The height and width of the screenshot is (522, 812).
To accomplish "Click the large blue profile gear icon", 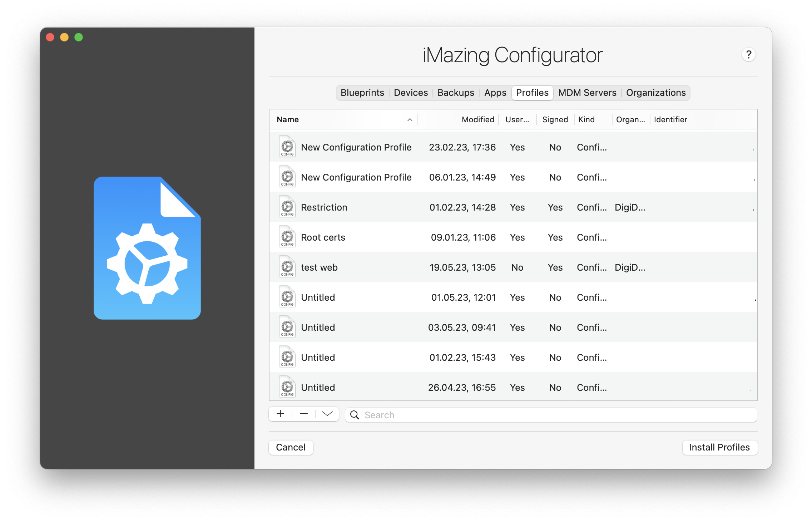I will [x=147, y=248].
